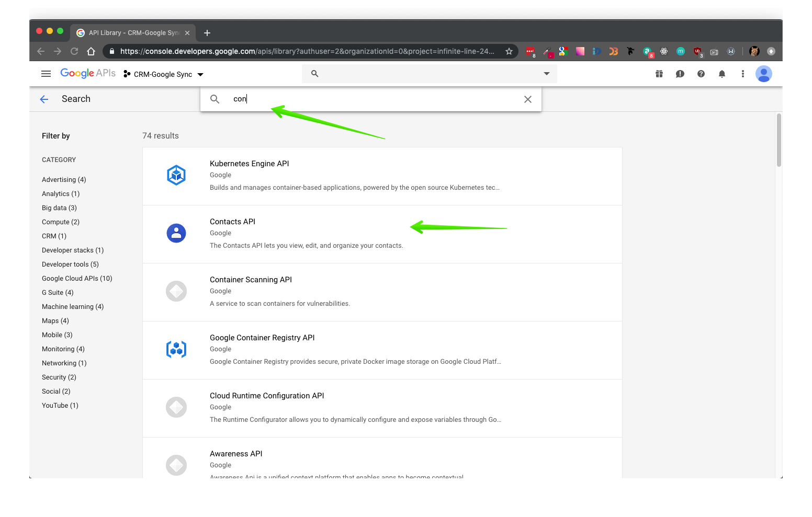Filter by Analytics category
The height and width of the screenshot is (517, 812).
point(61,194)
